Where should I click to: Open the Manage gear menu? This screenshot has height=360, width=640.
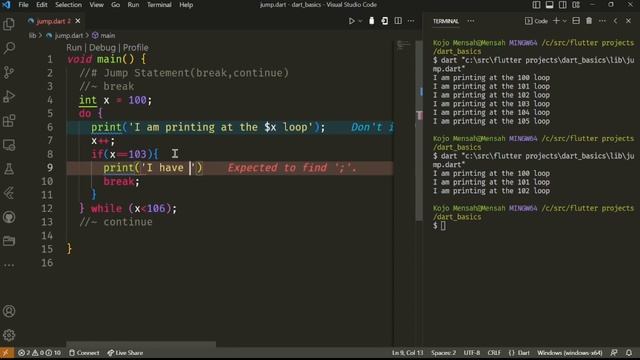(x=9, y=336)
